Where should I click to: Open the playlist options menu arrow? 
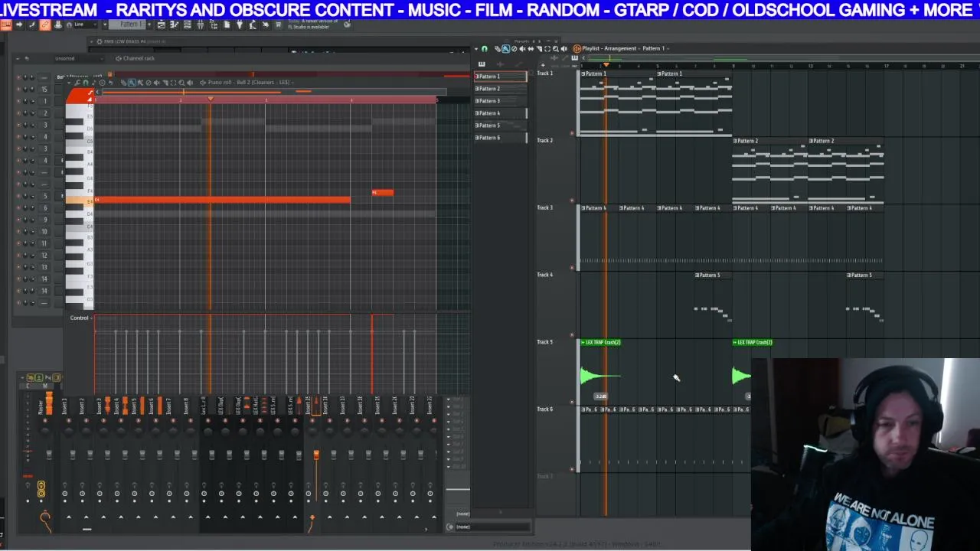476,48
